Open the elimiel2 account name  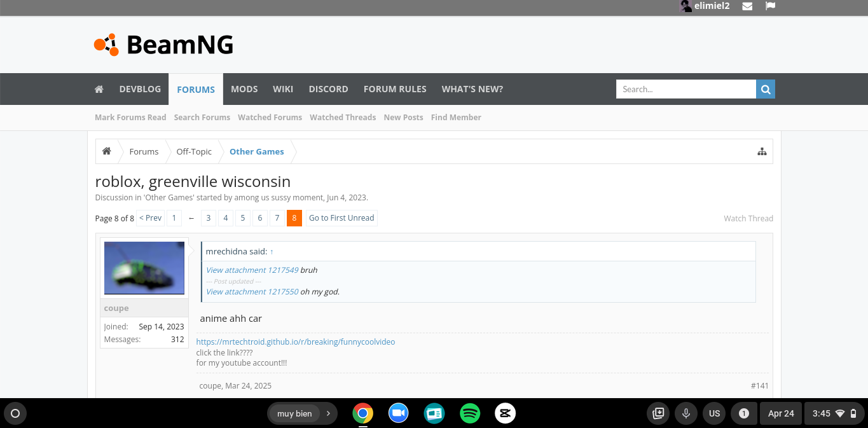[x=712, y=6]
